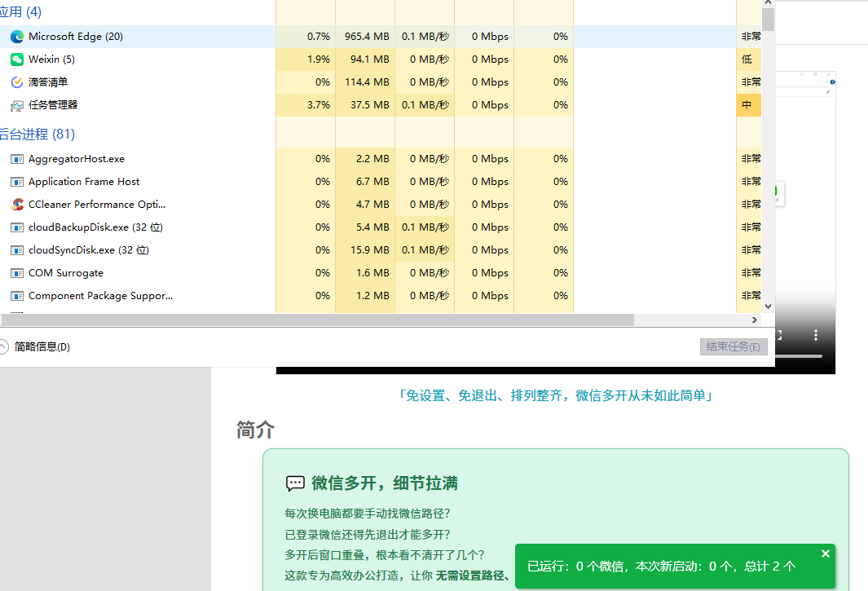Click the 已登录微信还得先退出才能多开？ line
Image resolution: width=868 pixels, height=591 pixels.
click(368, 535)
